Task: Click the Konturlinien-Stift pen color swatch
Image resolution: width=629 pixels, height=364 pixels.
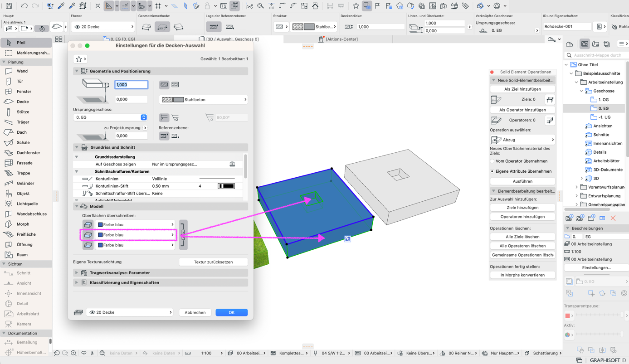Action: click(226, 186)
